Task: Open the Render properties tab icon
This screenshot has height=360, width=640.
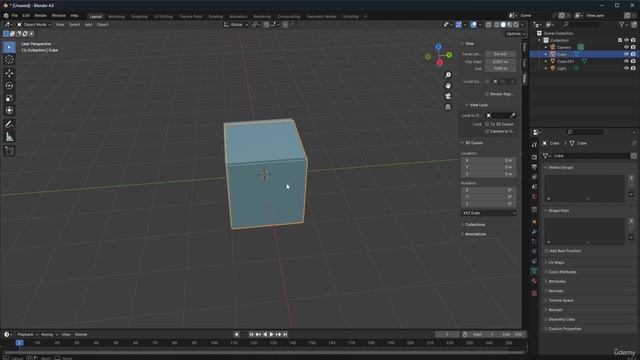Action: coord(534,157)
